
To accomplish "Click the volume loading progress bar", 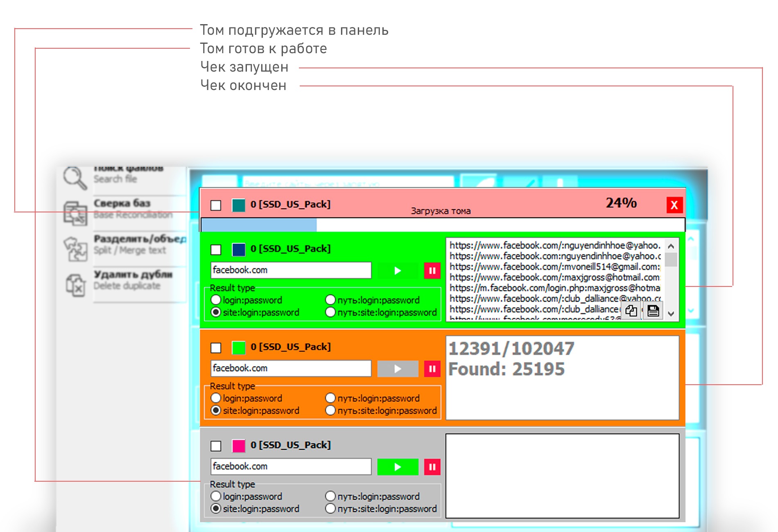I will click(443, 225).
